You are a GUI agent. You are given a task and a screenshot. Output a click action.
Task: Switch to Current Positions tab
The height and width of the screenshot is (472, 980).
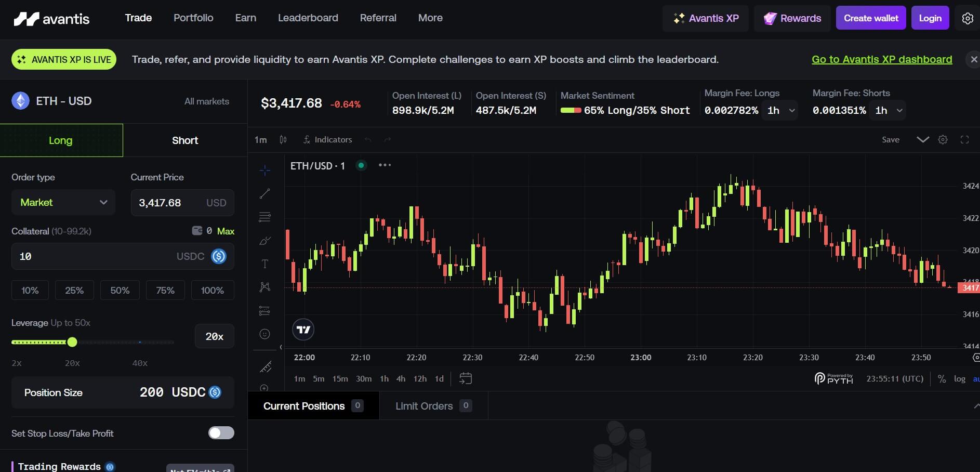click(x=314, y=406)
